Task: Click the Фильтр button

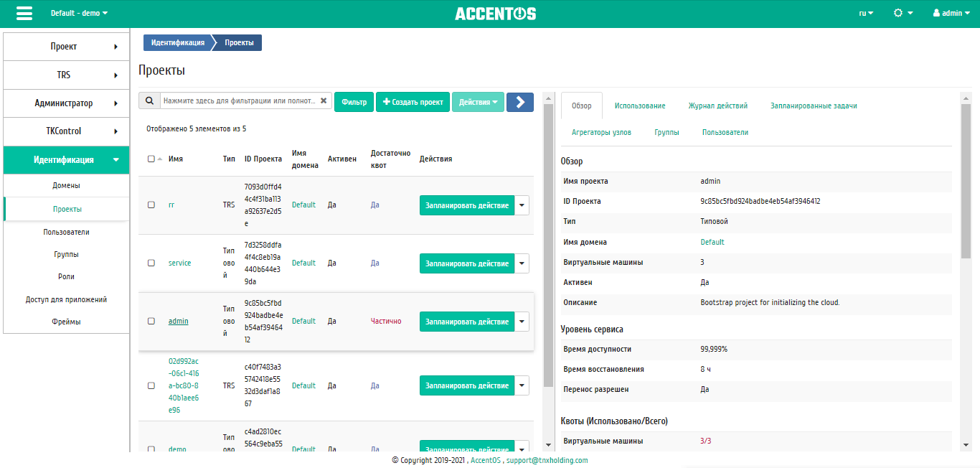Action: point(354,102)
